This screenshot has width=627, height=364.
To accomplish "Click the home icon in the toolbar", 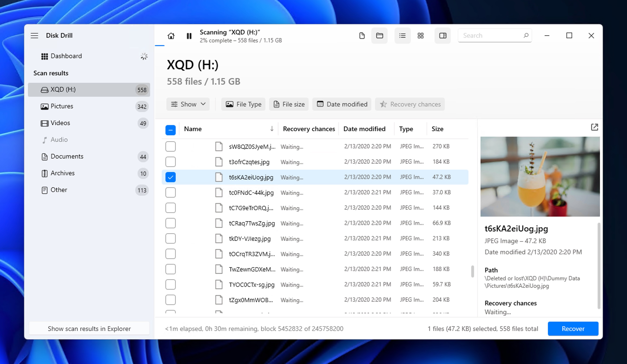I will (x=171, y=36).
